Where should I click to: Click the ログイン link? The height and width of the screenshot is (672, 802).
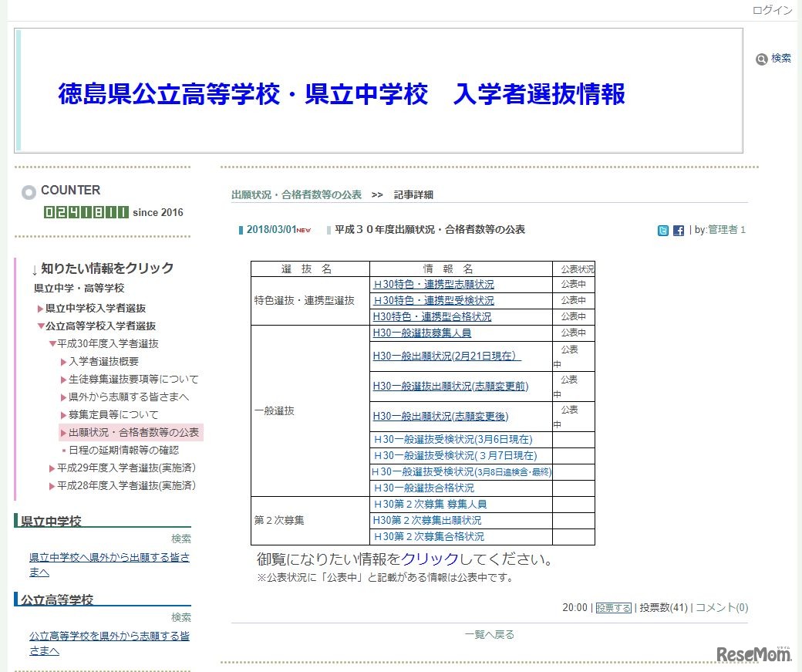(772, 10)
